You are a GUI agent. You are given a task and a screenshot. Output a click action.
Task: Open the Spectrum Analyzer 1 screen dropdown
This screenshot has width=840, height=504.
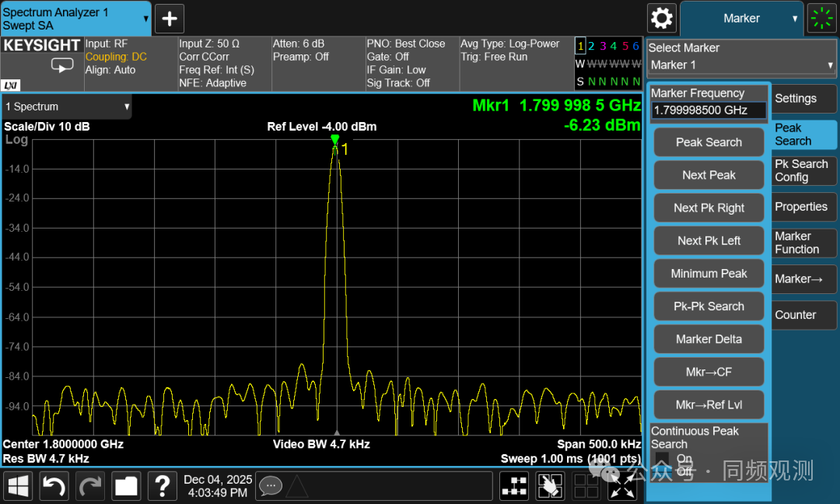point(75,18)
